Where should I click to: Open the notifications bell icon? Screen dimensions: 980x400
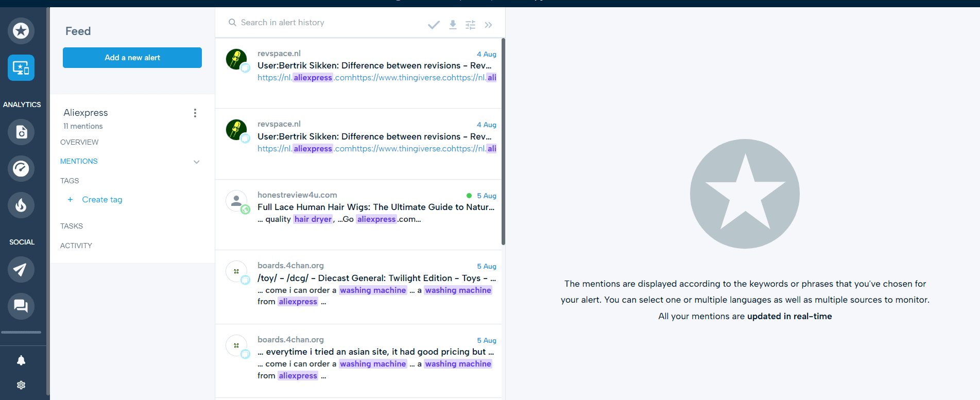pos(21,360)
